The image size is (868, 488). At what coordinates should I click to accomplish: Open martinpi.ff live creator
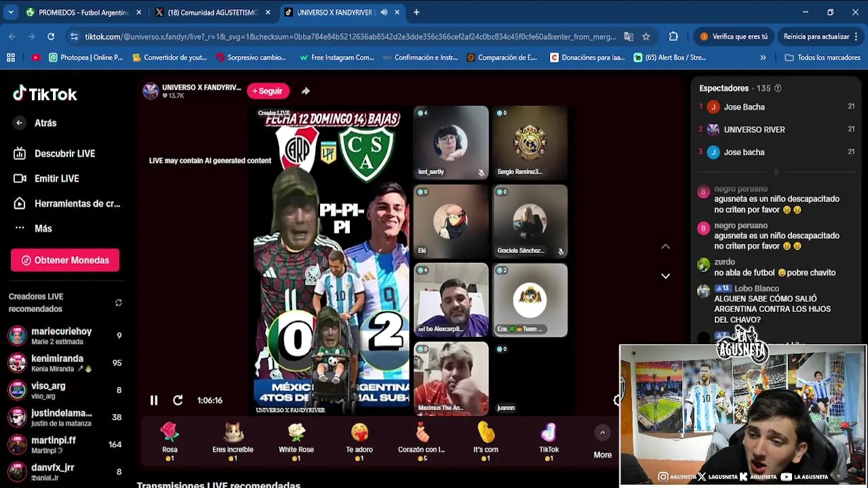click(64, 445)
